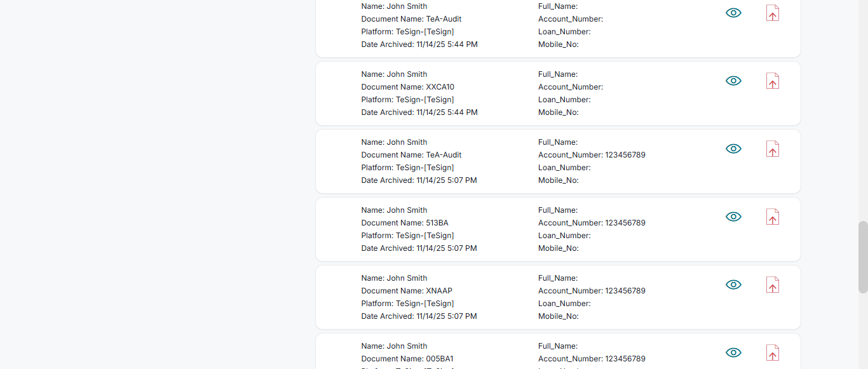Preview the 513BA document via eye icon
The image size is (868, 369).
733,217
